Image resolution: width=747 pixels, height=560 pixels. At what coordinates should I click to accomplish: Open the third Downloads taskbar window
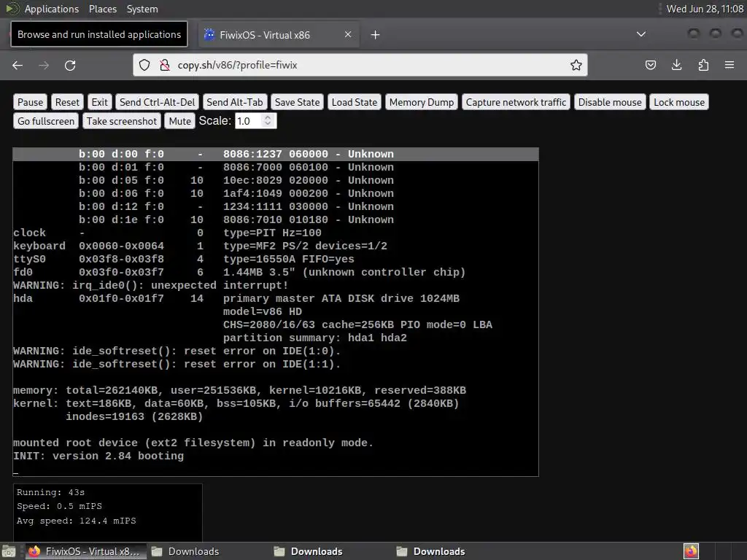431,551
